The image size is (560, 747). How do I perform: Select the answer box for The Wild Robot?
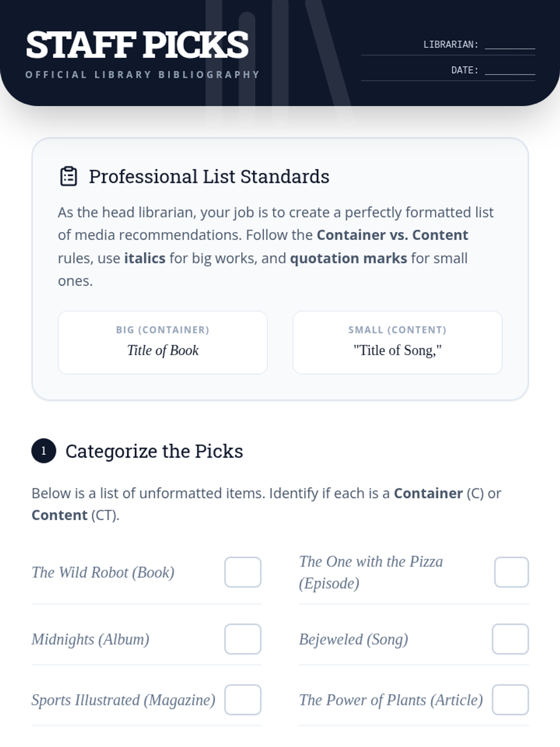point(243,572)
